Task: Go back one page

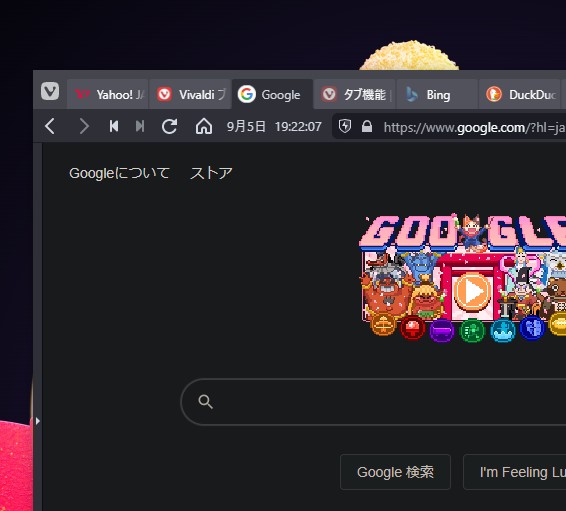Action: tap(50, 126)
